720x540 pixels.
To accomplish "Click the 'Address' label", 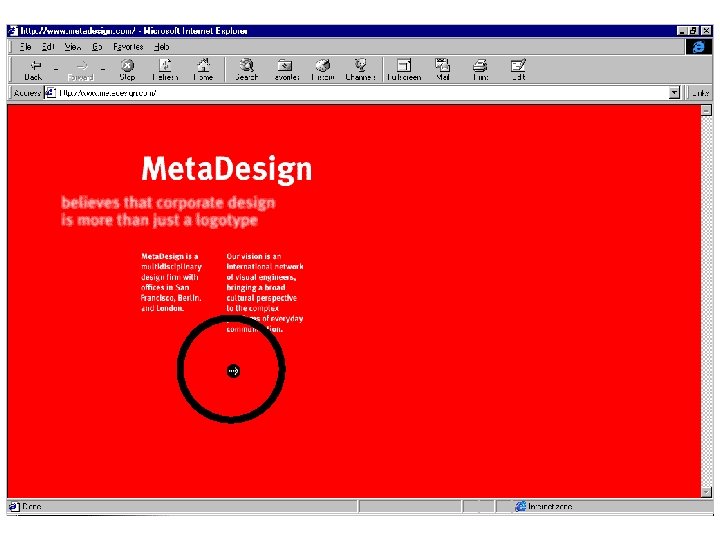I will tap(27, 93).
